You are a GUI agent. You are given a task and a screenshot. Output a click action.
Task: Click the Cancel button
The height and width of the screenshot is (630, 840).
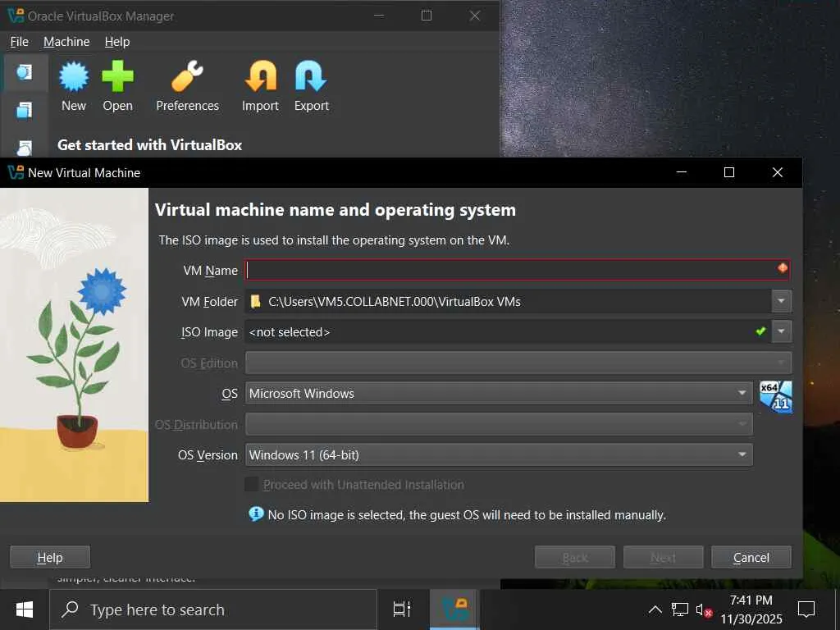pyautogui.click(x=751, y=557)
